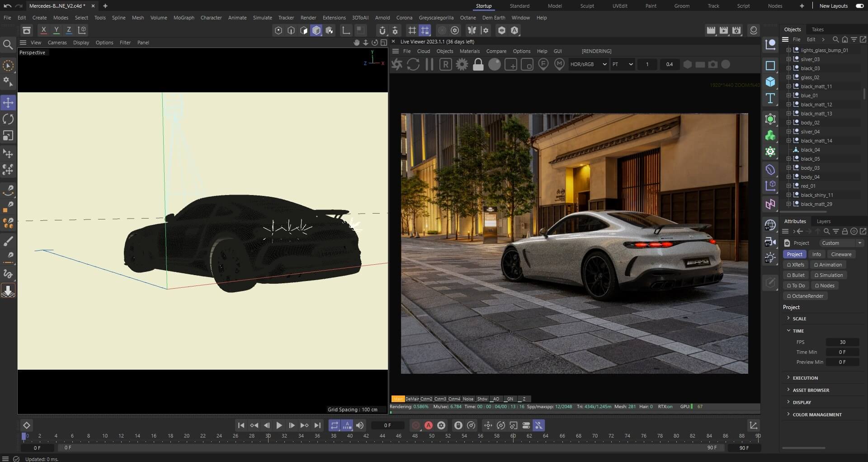Click the Cineware button in Attributes
Viewport: 868px width, 462px height.
coord(841,254)
